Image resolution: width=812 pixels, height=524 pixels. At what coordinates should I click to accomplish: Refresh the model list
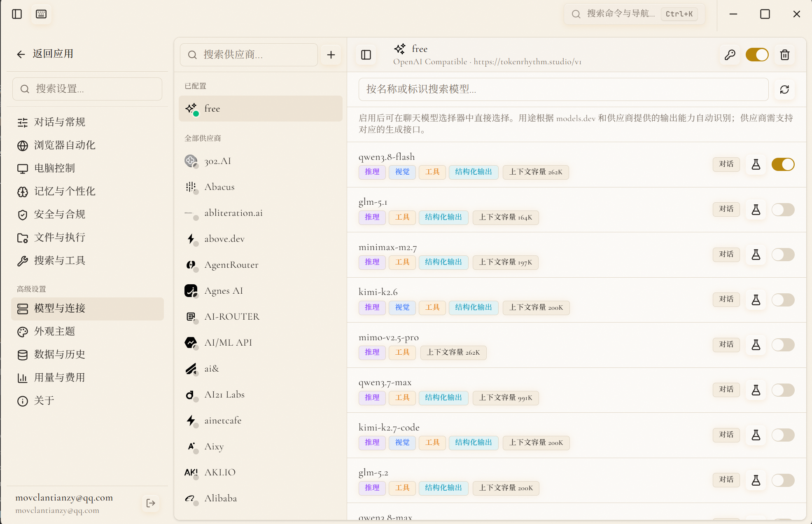tap(784, 89)
